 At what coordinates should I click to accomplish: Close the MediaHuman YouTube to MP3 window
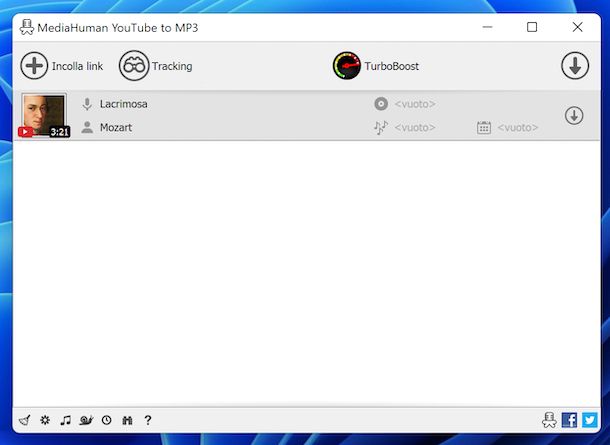pyautogui.click(x=578, y=27)
